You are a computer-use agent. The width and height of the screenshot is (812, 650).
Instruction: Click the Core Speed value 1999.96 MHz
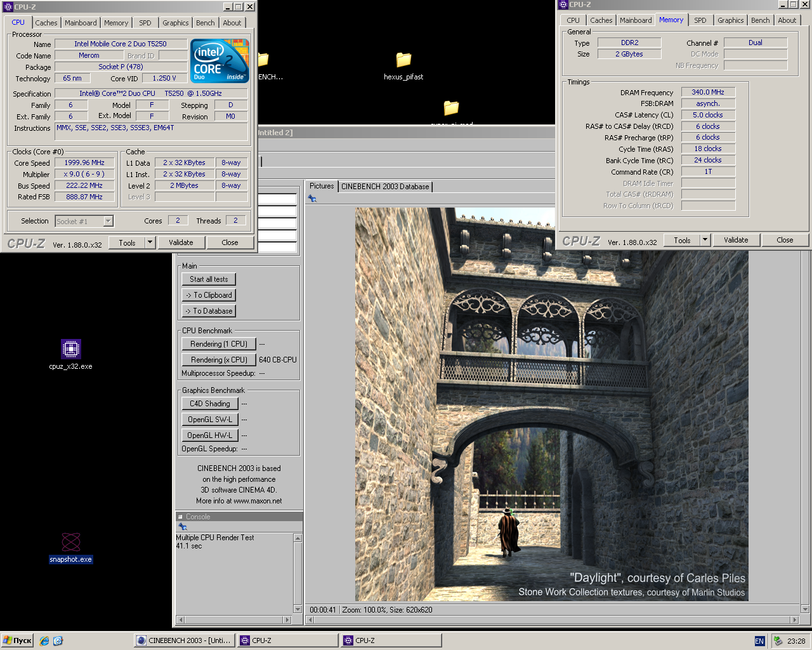click(x=84, y=162)
